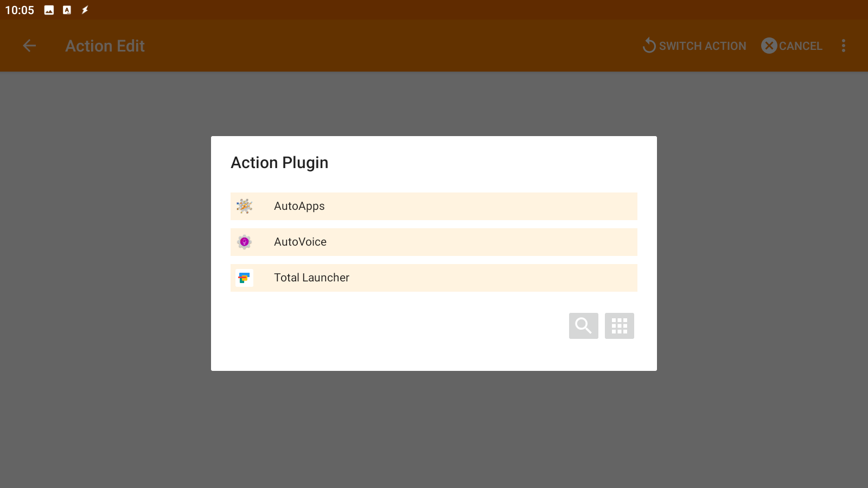Open the AutoApps plugin icon
The image size is (868, 488).
pos(245,206)
